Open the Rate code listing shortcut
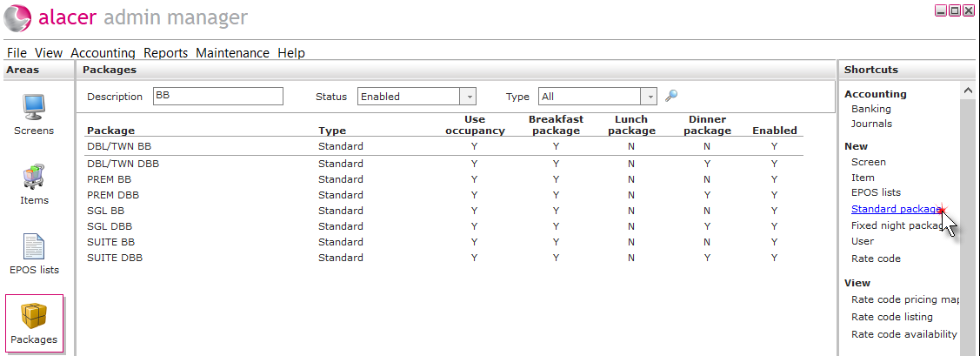This screenshot has width=980, height=356. tap(892, 317)
